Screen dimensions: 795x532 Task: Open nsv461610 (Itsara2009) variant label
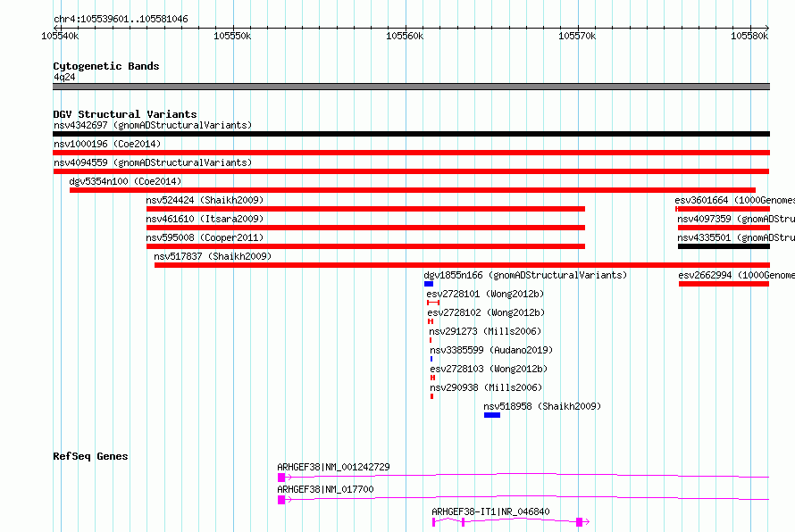(x=205, y=219)
